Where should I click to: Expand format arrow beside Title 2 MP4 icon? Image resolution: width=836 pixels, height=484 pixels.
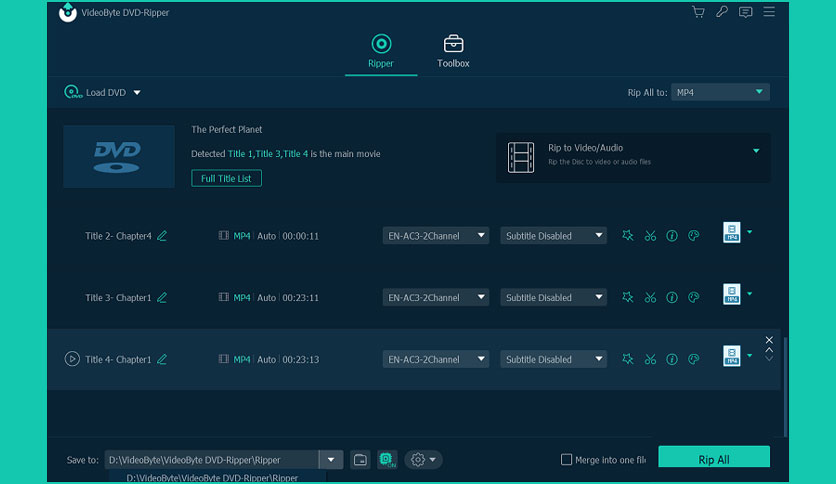[750, 232]
